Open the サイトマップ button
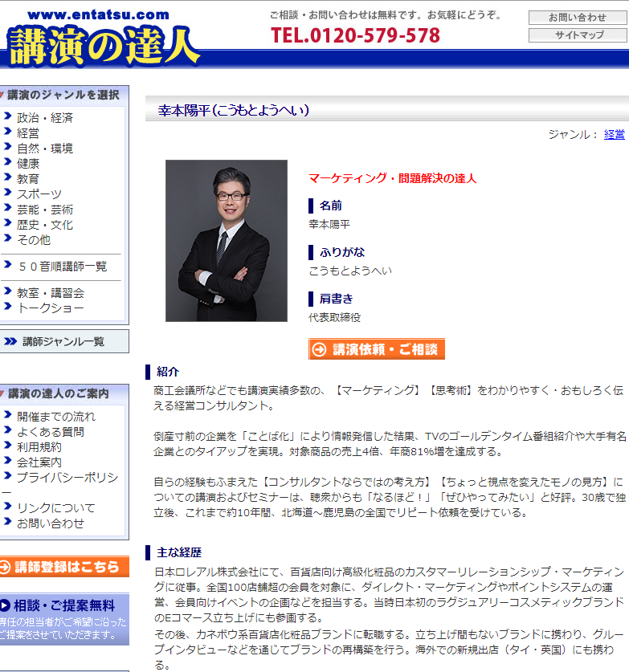This screenshot has height=672, width=629. [x=577, y=35]
